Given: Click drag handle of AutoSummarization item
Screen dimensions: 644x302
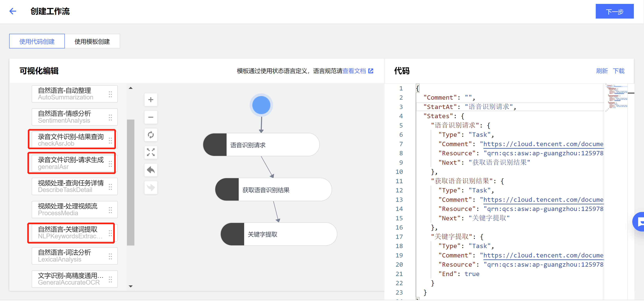Looking at the screenshot, I should pyautogui.click(x=110, y=94).
